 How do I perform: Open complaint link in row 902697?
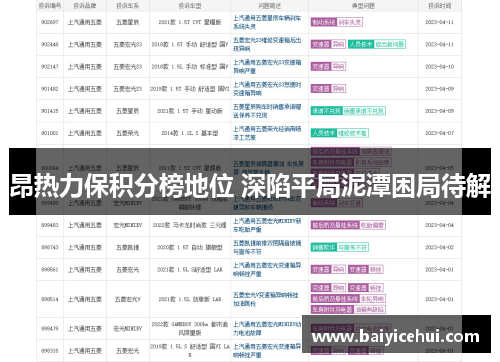tap(267, 22)
